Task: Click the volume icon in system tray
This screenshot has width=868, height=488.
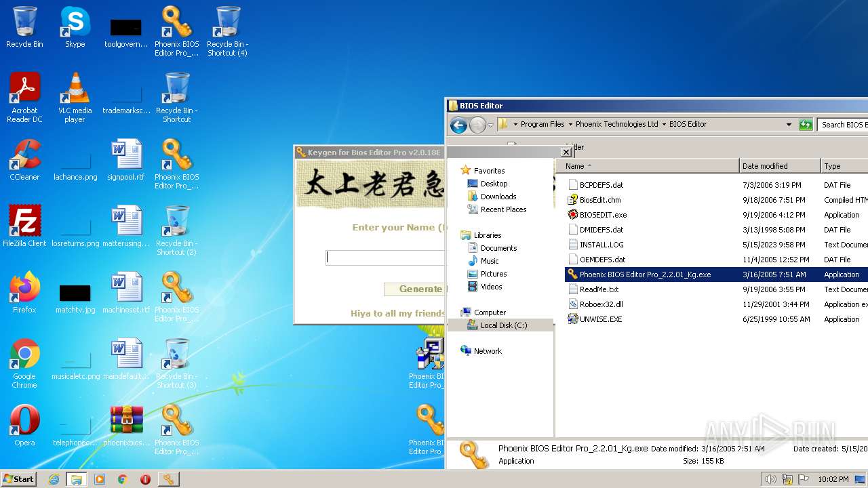Action: point(771,479)
